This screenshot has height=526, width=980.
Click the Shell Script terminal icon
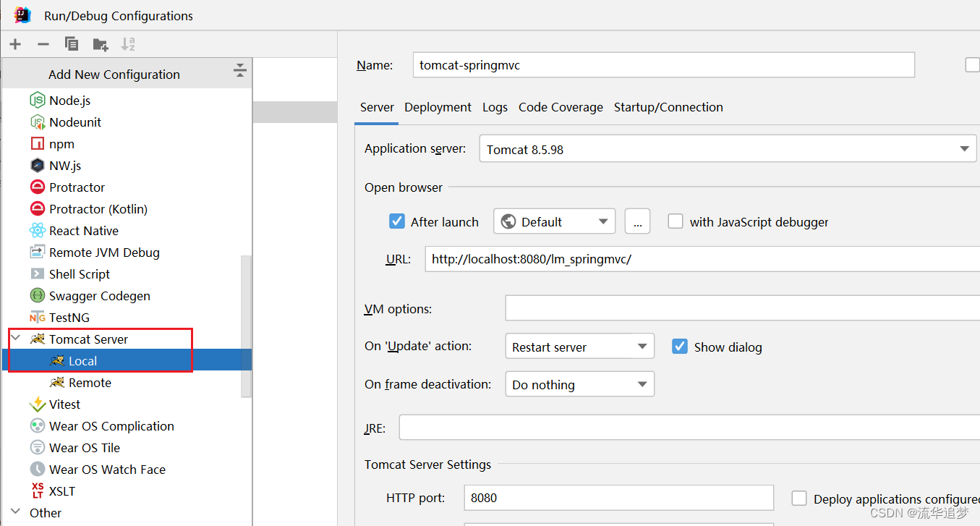click(x=38, y=274)
